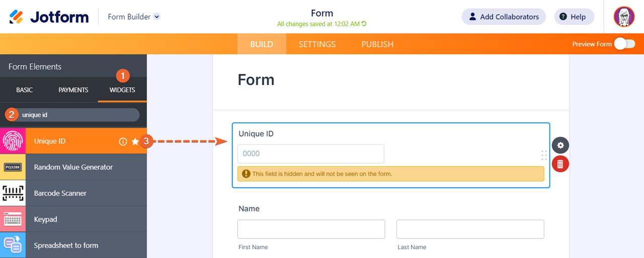This screenshot has height=258, width=644.
Task: Select the Random Value Generator widget icon
Action: point(13,167)
